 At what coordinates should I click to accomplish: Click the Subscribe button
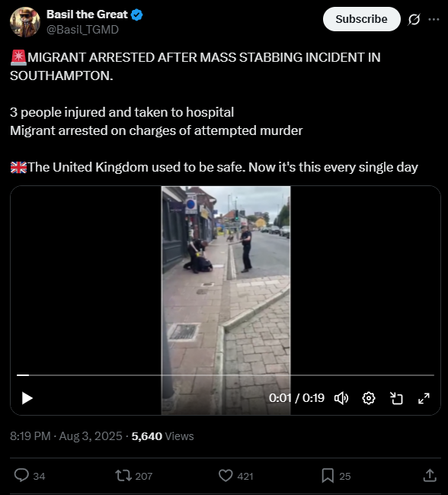[x=361, y=19]
